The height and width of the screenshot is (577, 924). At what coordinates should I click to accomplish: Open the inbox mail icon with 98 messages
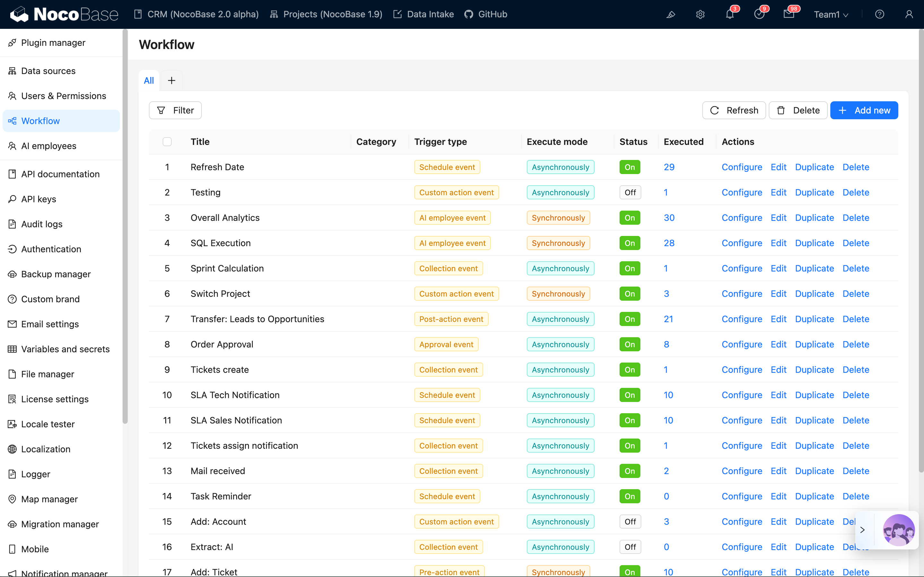790,14
